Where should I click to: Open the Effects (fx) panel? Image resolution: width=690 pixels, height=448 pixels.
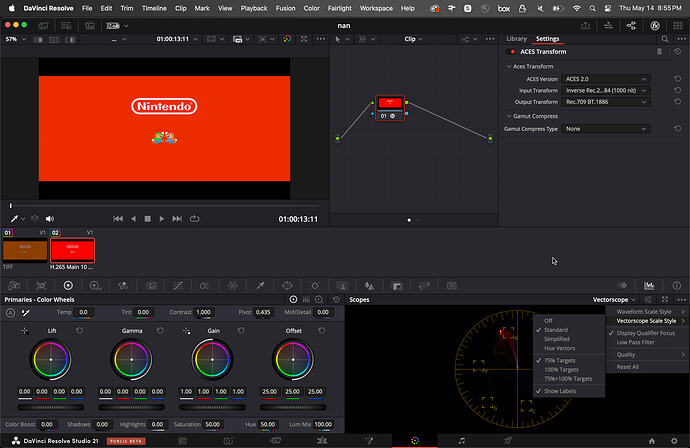click(x=655, y=26)
